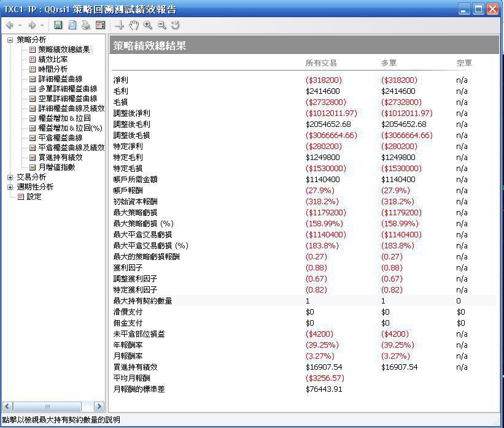
Task: Show 空單詳細權益曲線 chart
Action: (68, 99)
